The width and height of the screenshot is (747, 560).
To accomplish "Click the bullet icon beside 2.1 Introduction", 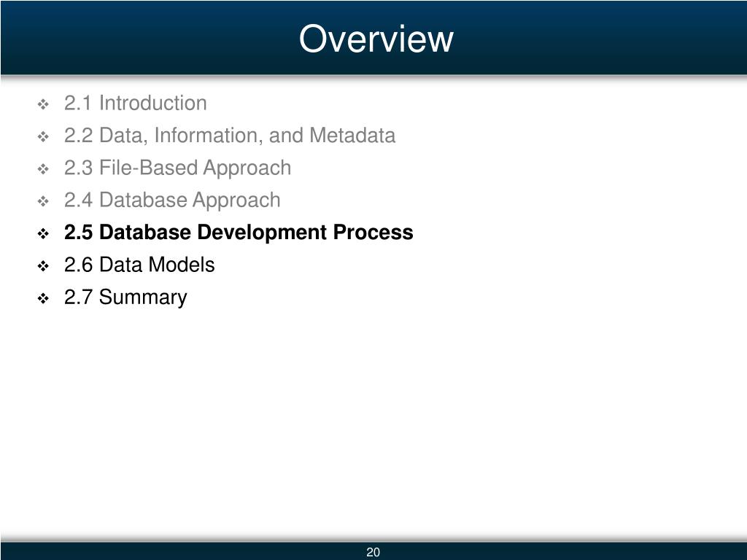I will (43, 104).
